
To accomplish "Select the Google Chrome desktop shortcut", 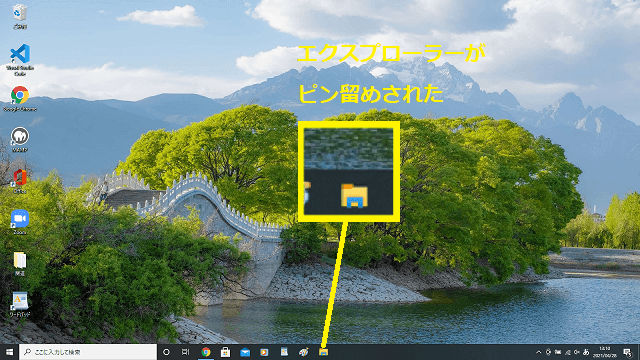I will pos(20,99).
